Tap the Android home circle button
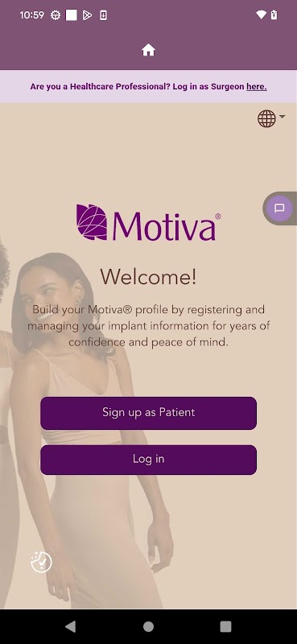This screenshot has width=297, height=644. tap(148, 626)
